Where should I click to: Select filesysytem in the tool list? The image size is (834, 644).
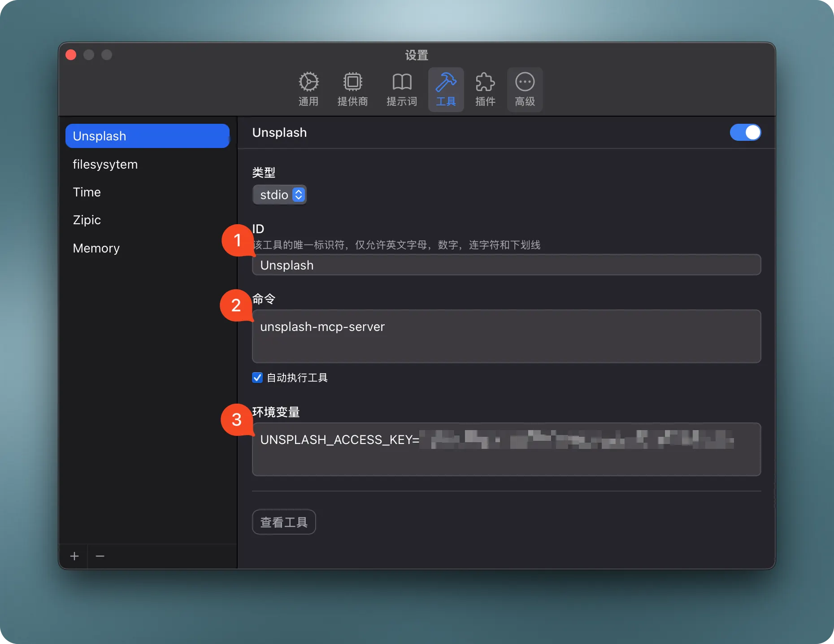(148, 164)
